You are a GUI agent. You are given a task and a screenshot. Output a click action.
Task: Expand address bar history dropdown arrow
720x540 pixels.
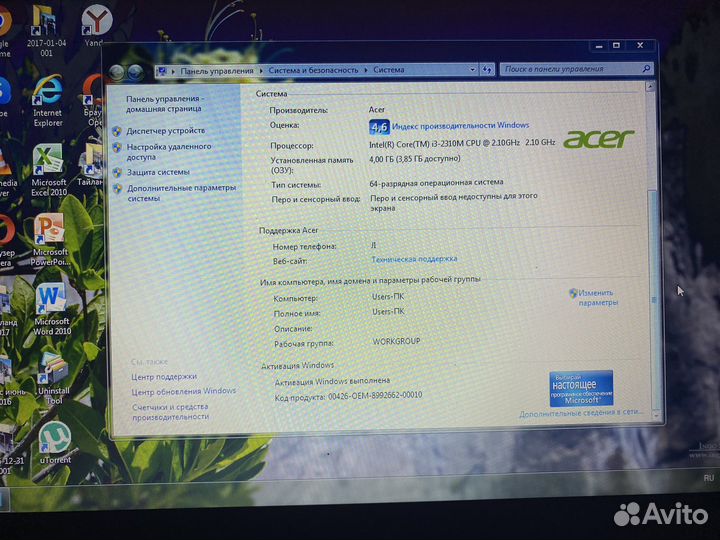point(472,70)
